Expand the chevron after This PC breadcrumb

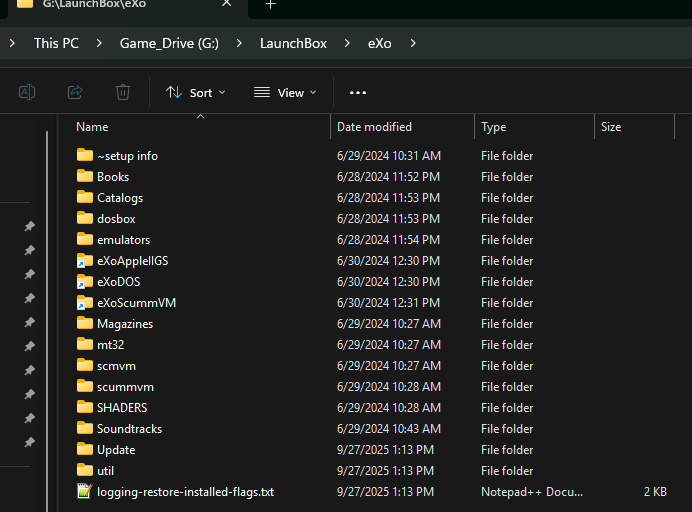(x=99, y=43)
